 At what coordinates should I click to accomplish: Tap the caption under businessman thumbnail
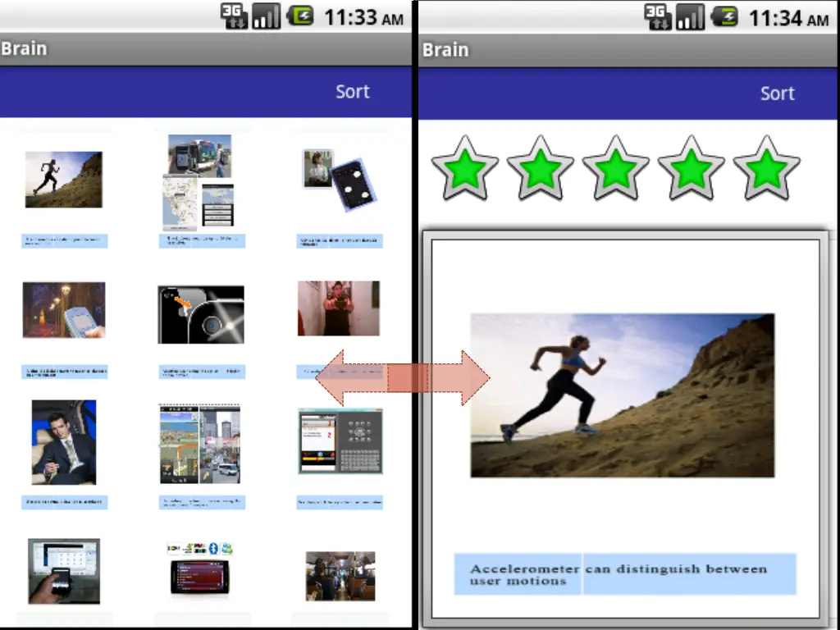click(x=64, y=503)
